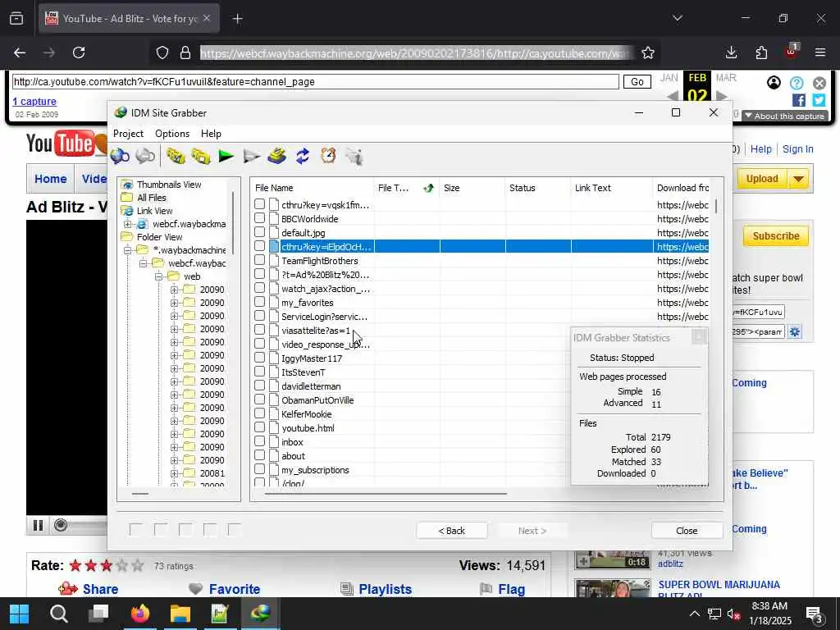Expand the 20081 folder node
Image resolution: width=840 pixels, height=630 pixels.
[x=174, y=473]
